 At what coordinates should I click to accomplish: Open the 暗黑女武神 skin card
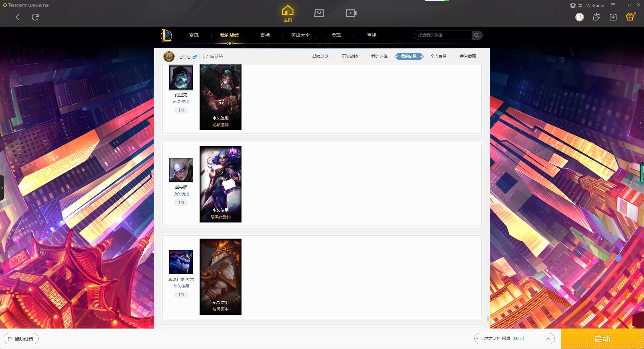coord(220,184)
